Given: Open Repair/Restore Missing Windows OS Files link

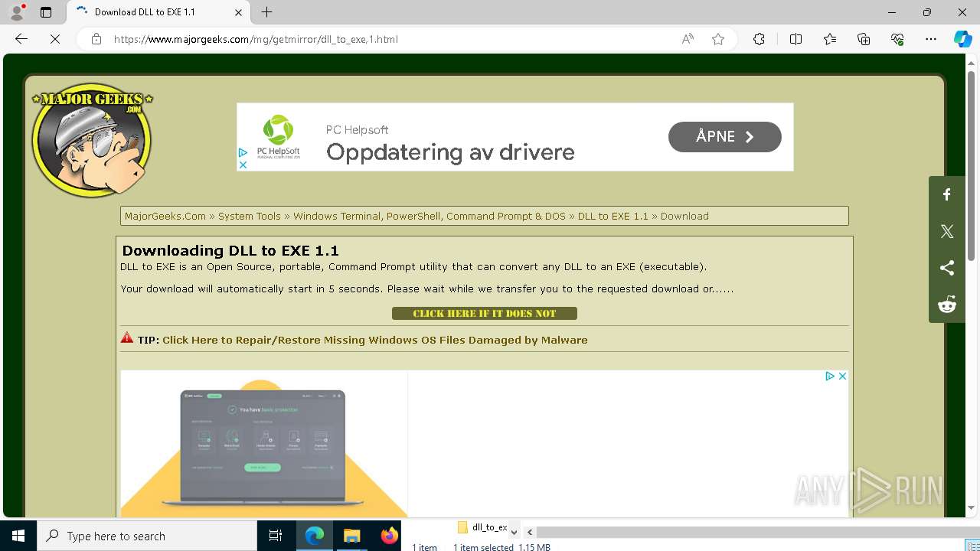Looking at the screenshot, I should coord(375,340).
